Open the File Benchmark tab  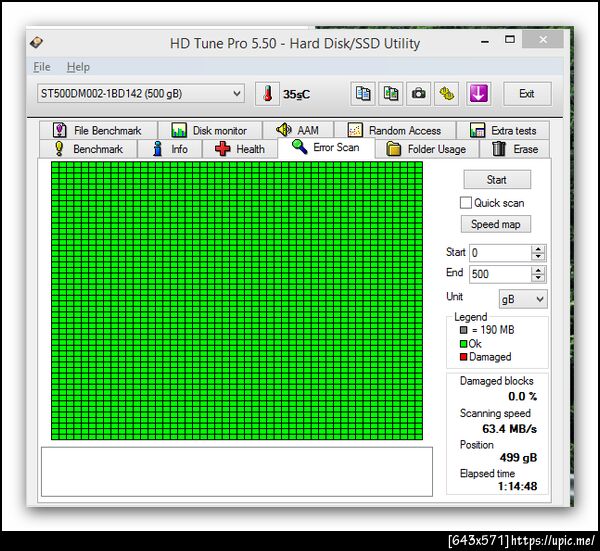[98, 130]
